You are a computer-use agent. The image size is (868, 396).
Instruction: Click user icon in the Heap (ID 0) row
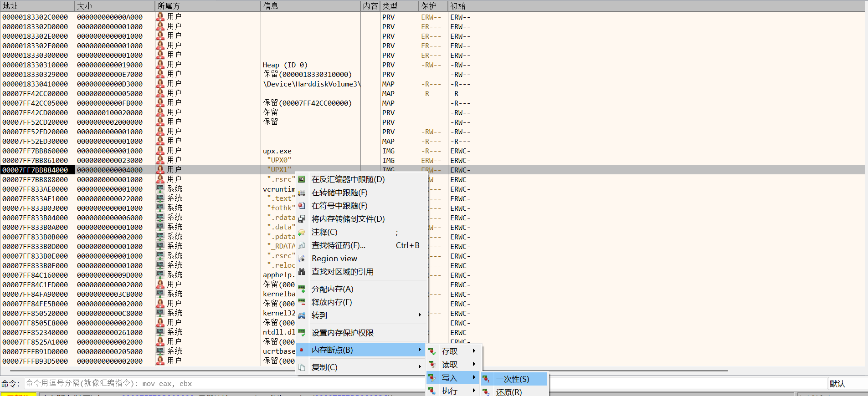pos(160,65)
